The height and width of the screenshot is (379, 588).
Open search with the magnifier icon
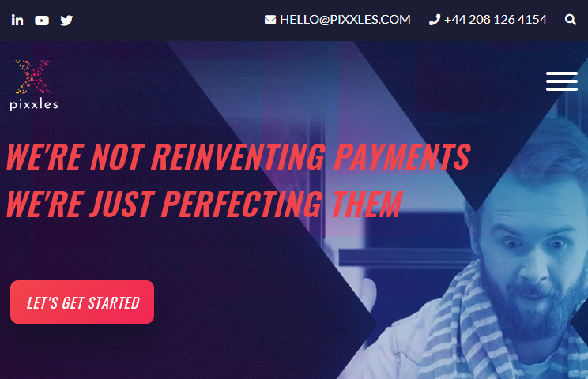[571, 20]
